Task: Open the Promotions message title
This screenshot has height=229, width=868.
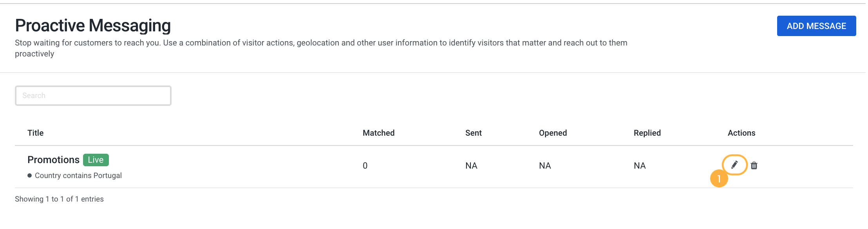Action: tap(53, 160)
